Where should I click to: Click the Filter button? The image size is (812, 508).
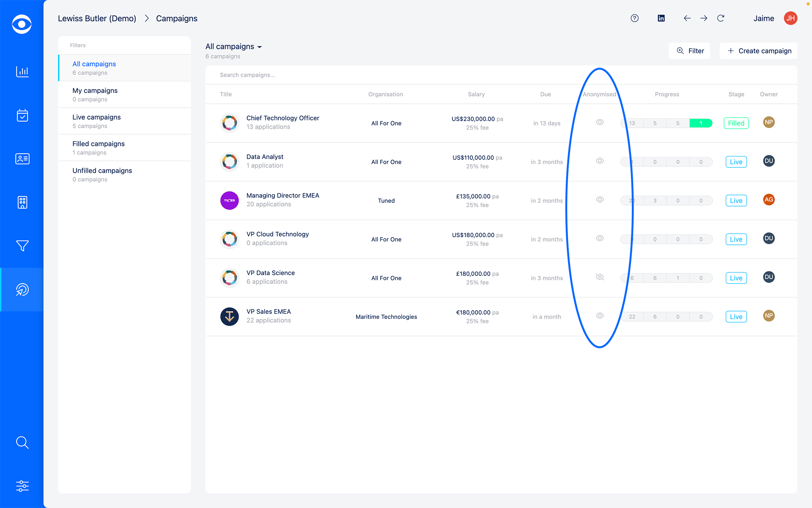coord(690,51)
